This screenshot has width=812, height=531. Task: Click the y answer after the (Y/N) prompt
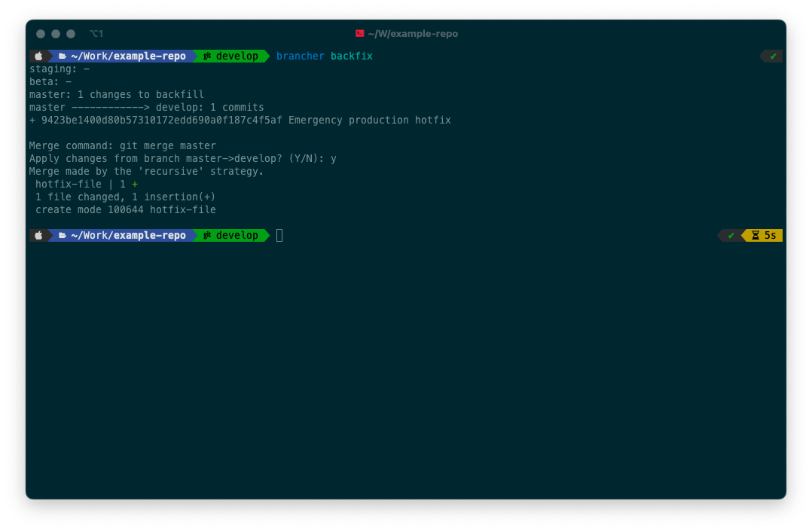[334, 158]
